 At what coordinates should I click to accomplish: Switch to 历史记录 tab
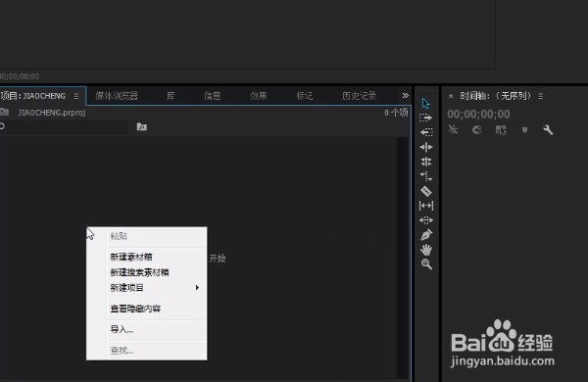[360, 96]
